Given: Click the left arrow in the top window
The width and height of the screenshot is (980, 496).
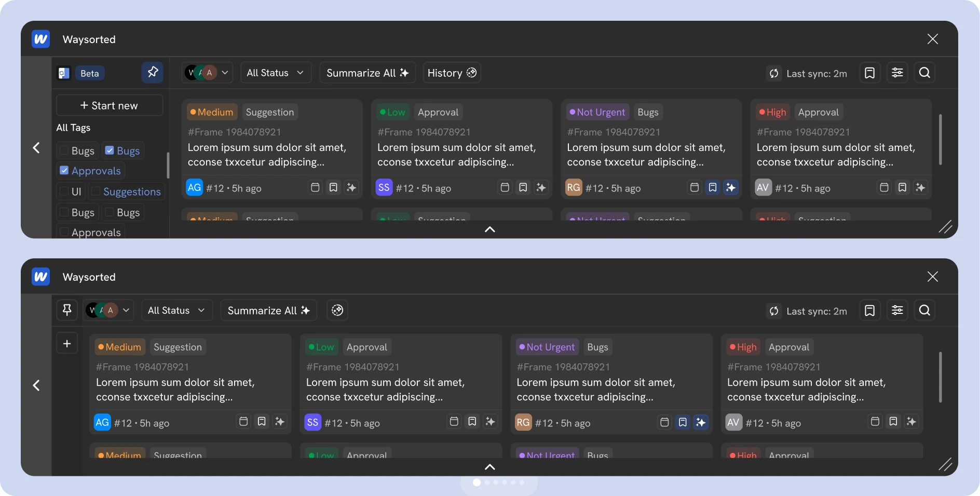Looking at the screenshot, I should [36, 148].
